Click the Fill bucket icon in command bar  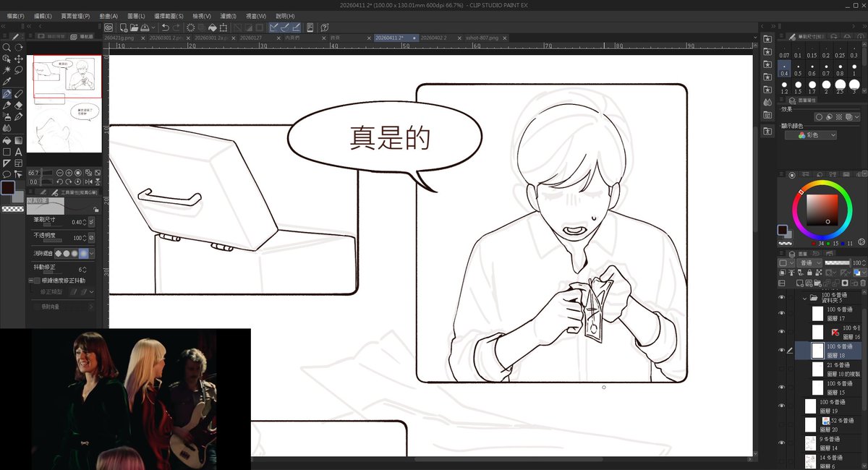pyautogui.click(x=213, y=27)
